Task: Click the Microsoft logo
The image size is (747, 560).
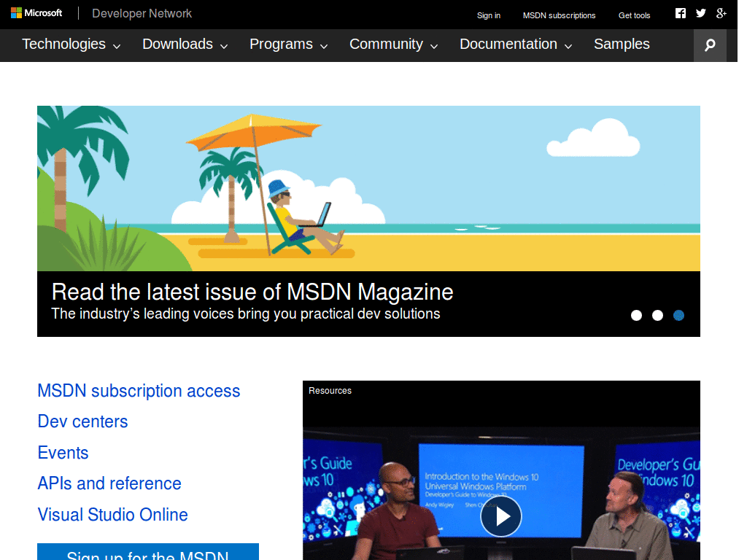Action: point(36,12)
